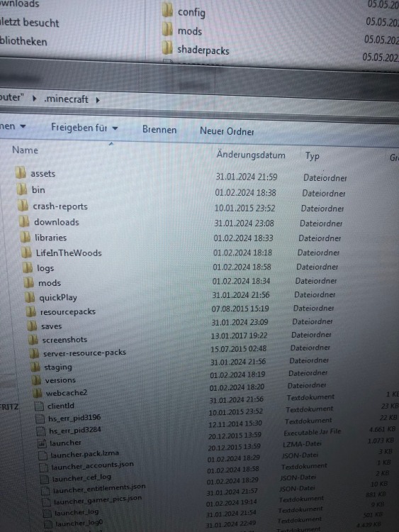Select the launcher_accounts.json file icon
Image resolution: width=399 pixels, height=532 pixels.
[44, 467]
